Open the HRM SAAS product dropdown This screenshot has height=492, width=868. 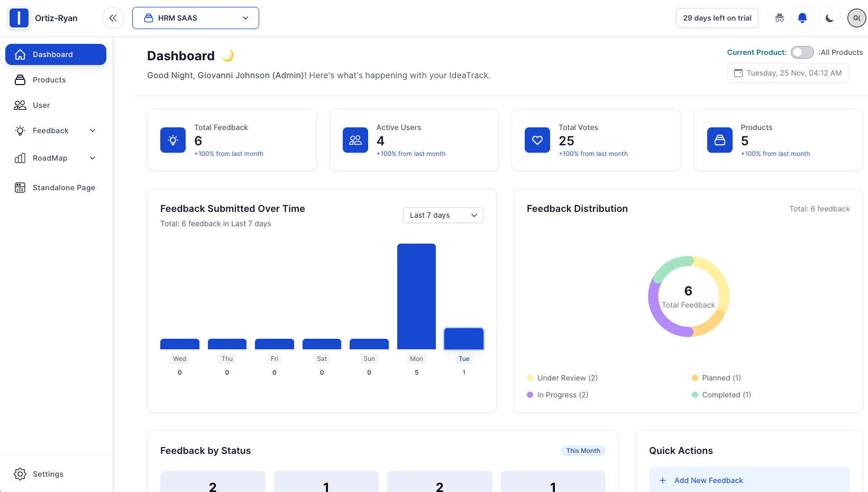click(x=196, y=18)
